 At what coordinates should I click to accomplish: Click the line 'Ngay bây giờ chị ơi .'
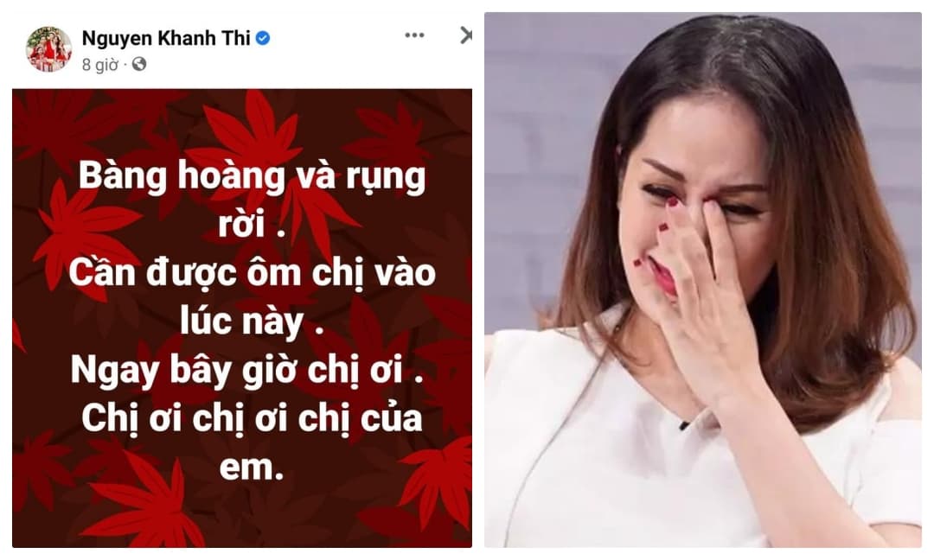point(247,371)
